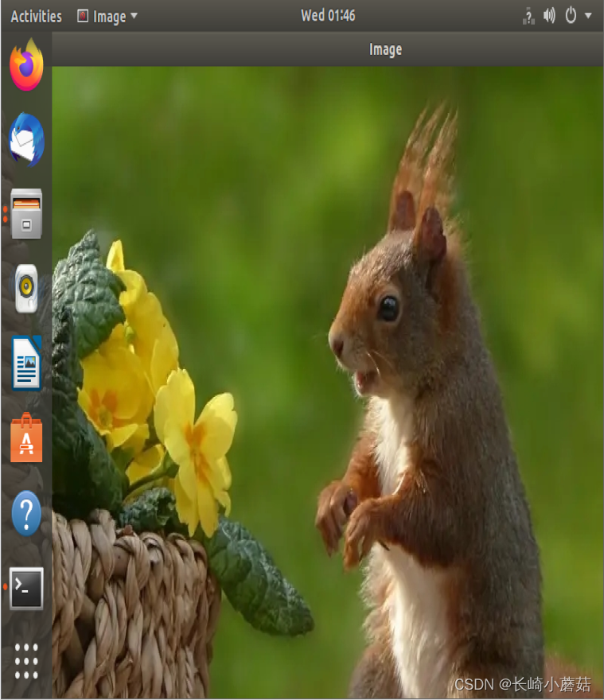Show Applications grid button
This screenshot has width=604, height=700.
[x=26, y=661]
